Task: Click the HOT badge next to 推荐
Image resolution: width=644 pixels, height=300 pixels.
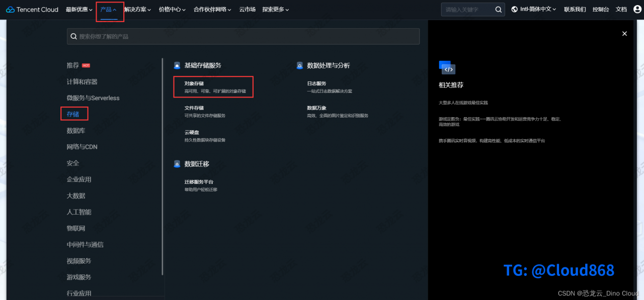Action: click(x=86, y=64)
